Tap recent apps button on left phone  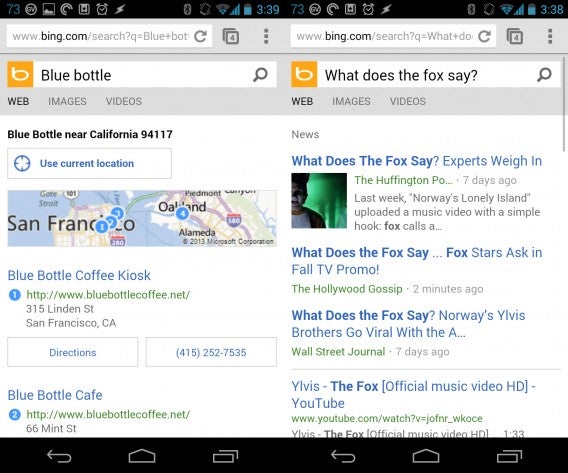(225, 456)
